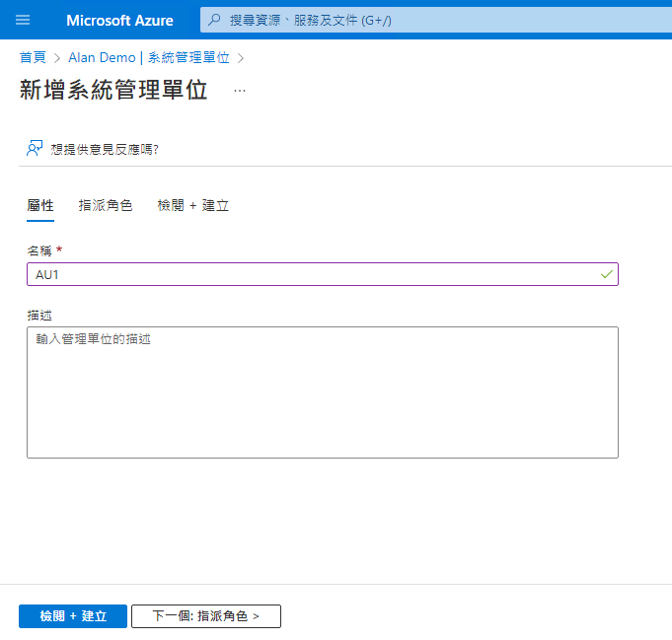Viewport: 672px width, 640px height.
Task: Click the search magnifier icon
Action: [214, 20]
